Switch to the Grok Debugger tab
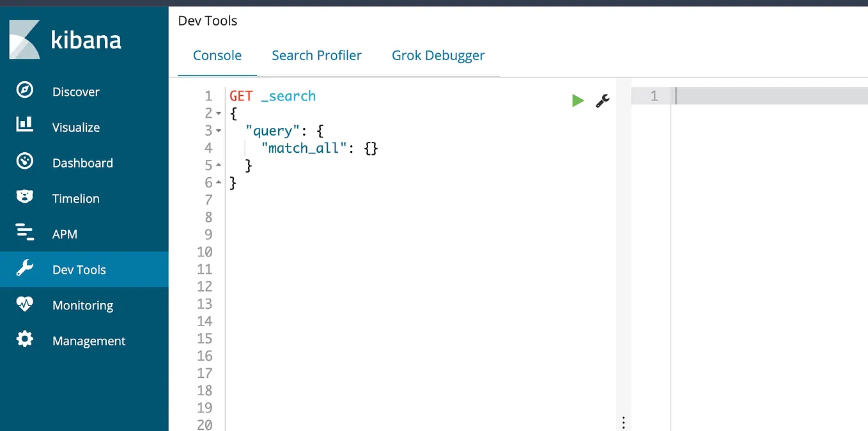Image resolution: width=868 pixels, height=431 pixels. (x=438, y=56)
